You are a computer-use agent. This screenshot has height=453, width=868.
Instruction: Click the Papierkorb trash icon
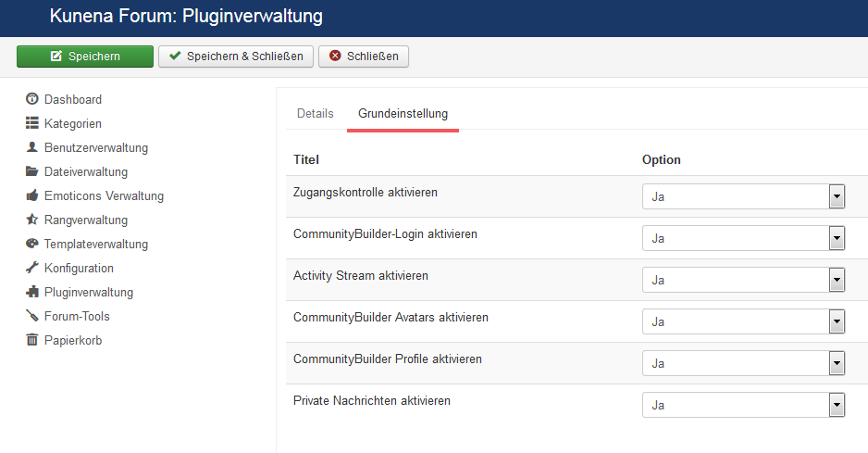tap(32, 339)
